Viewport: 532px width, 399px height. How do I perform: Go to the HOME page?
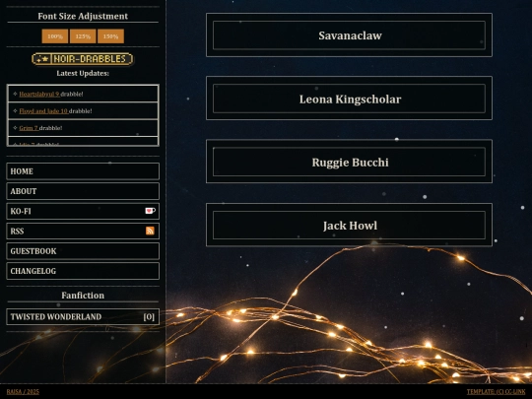point(83,171)
